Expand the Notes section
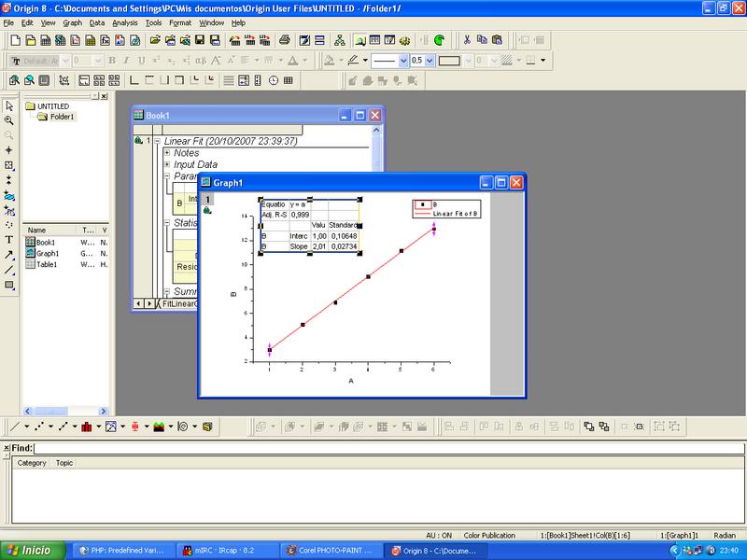 (167, 153)
